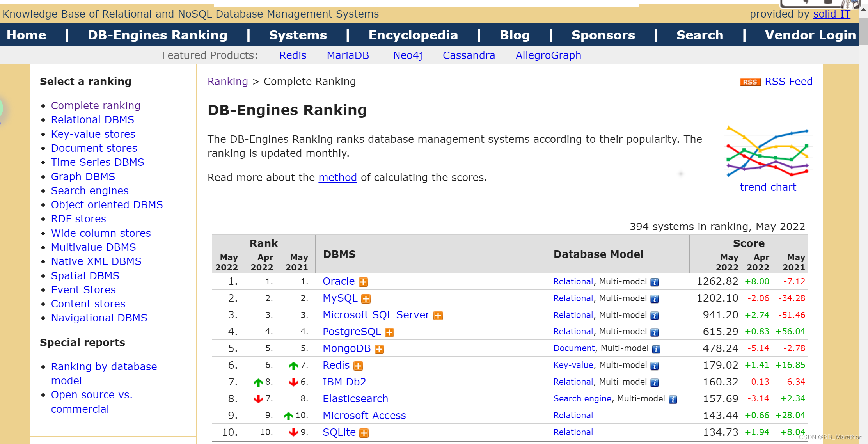Open the Encyclopedia menu item
The height and width of the screenshot is (444, 868).
pyautogui.click(x=413, y=35)
